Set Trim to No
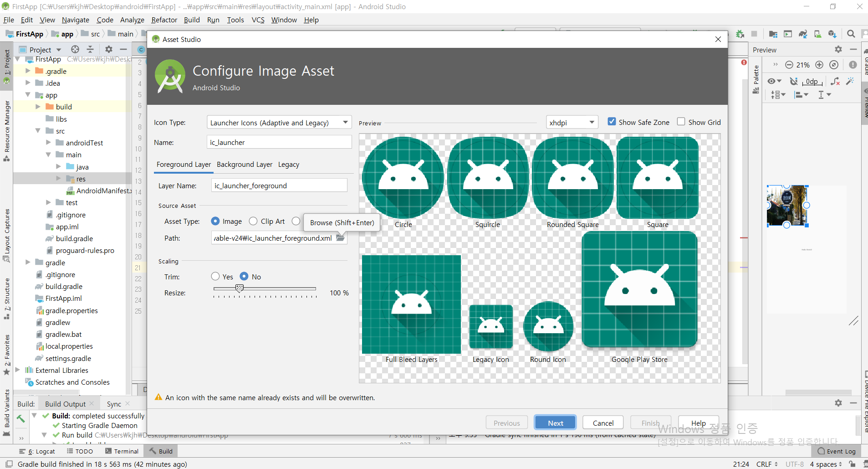Image resolution: width=868 pixels, height=469 pixels. [244, 276]
